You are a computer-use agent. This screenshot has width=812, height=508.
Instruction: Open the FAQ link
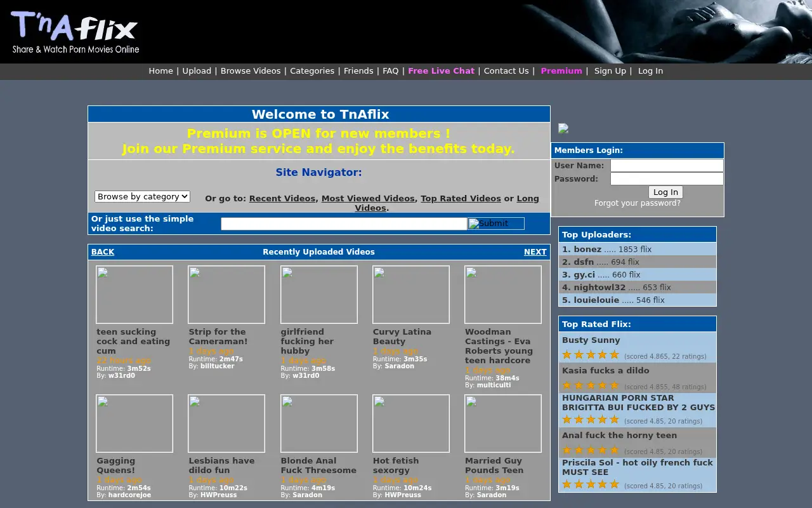coord(391,71)
